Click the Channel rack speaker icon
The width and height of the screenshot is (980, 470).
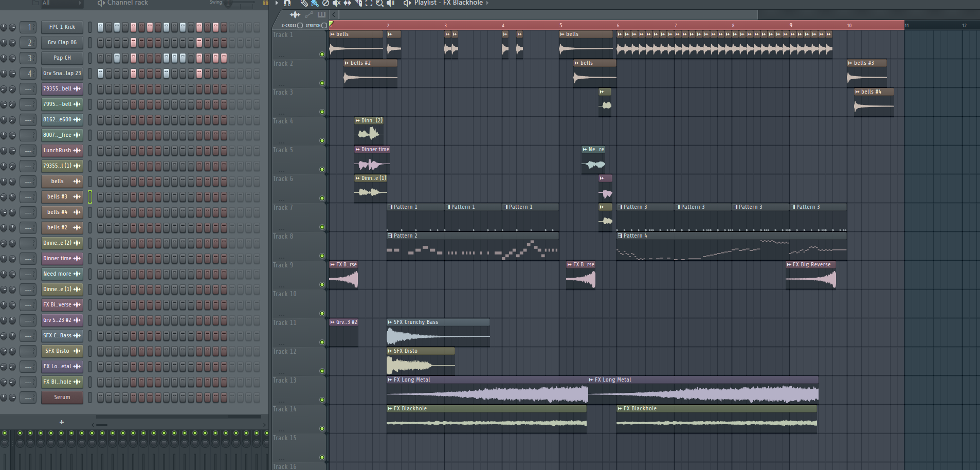[101, 3]
